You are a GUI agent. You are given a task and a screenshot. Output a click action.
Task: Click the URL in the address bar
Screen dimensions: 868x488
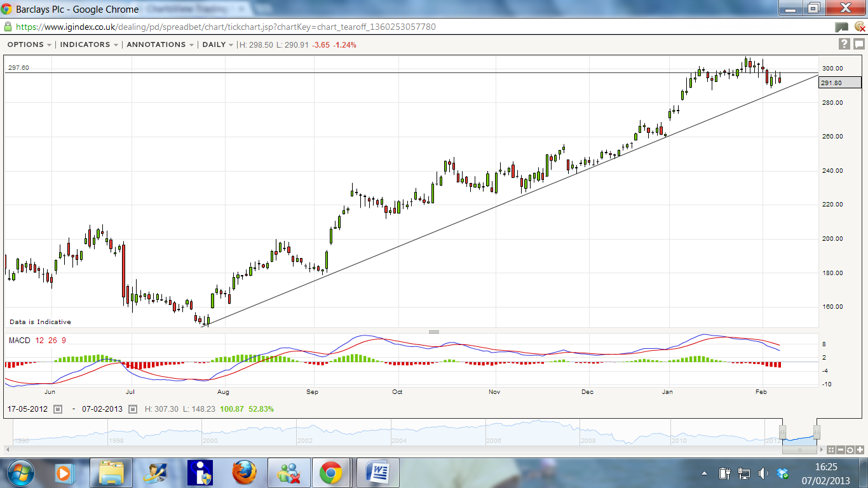coord(226,27)
